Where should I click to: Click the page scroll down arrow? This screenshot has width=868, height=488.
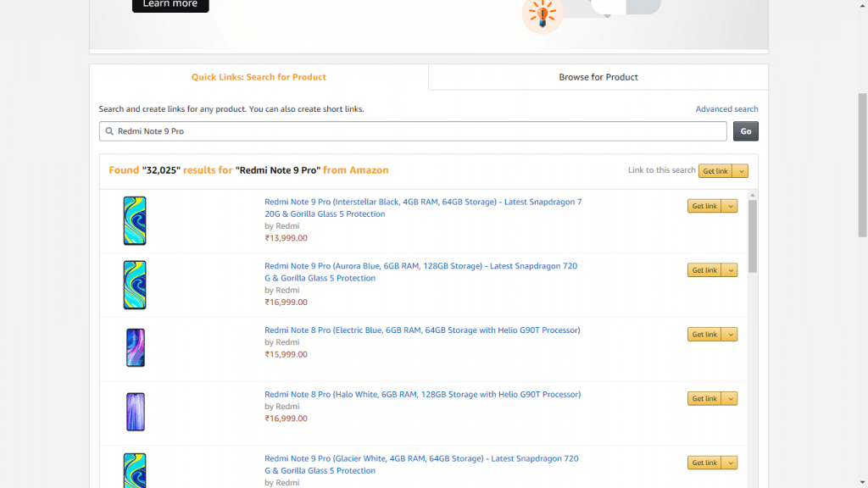862,483
